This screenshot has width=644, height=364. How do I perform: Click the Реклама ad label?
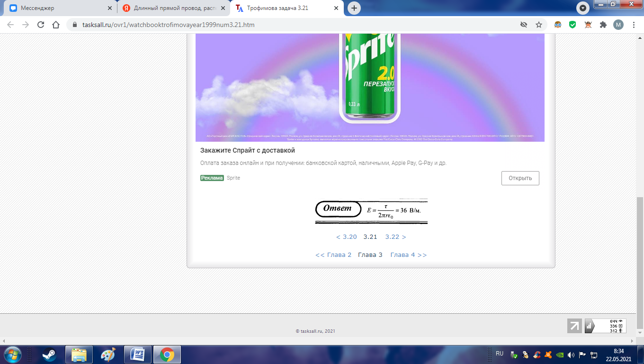212,178
